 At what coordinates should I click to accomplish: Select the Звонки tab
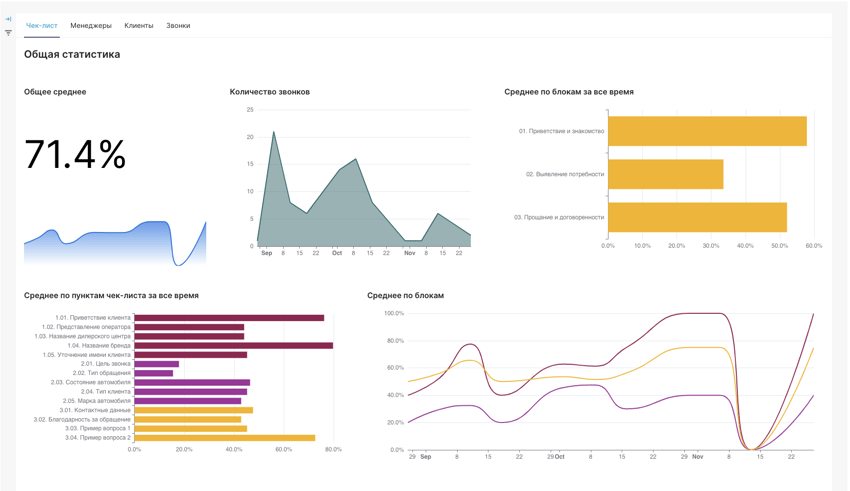(x=178, y=26)
